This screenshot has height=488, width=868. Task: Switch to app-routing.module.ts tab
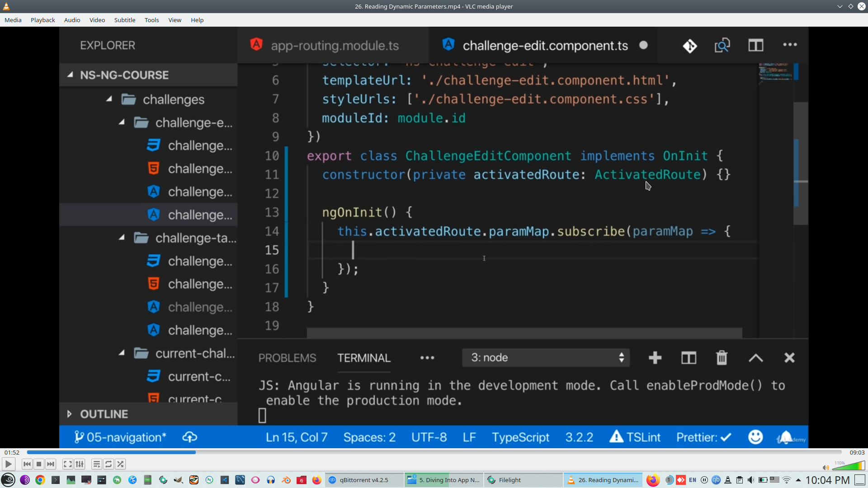click(x=335, y=46)
